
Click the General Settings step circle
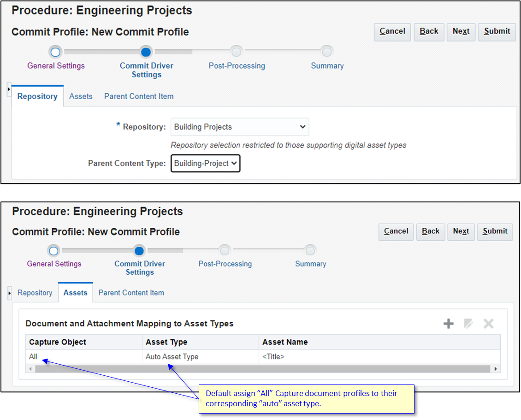[55, 52]
